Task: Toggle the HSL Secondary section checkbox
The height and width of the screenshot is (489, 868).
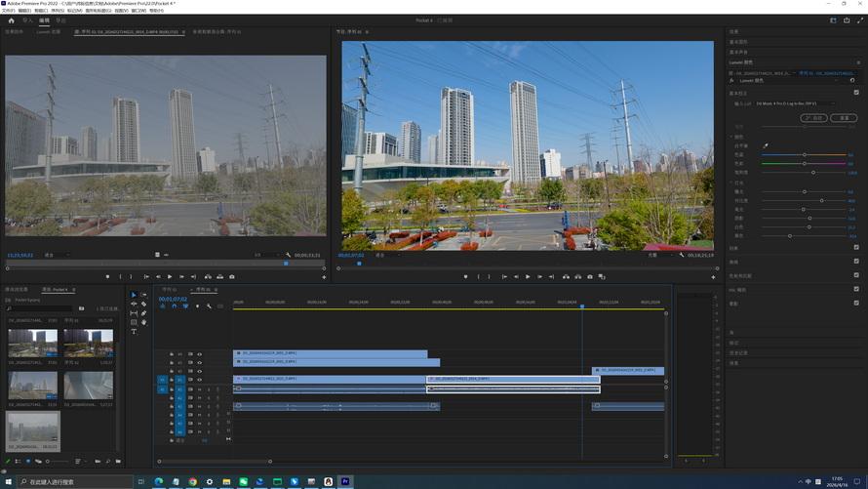Action: 856,290
